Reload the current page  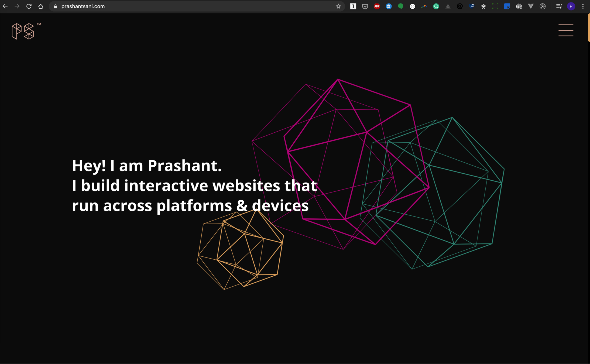point(29,6)
